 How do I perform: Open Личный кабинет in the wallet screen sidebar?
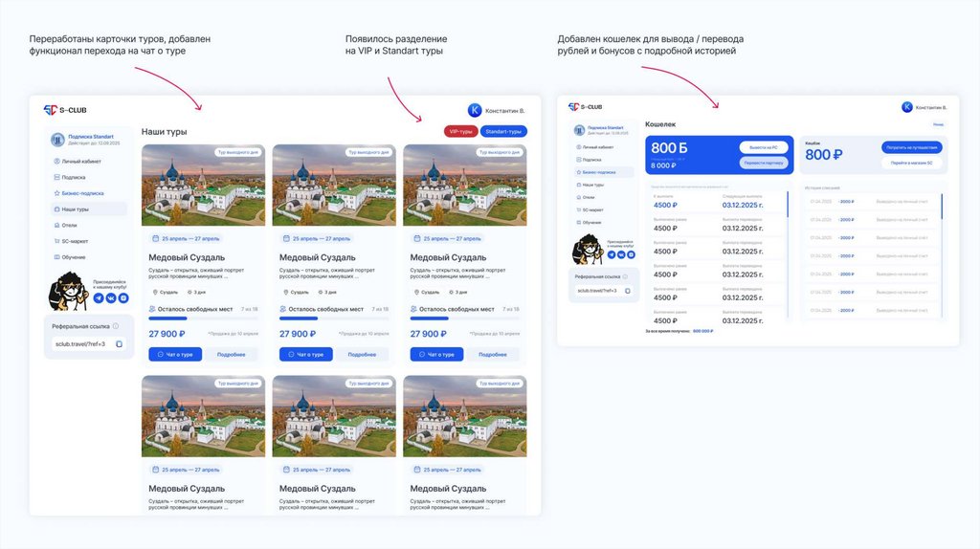(594, 147)
